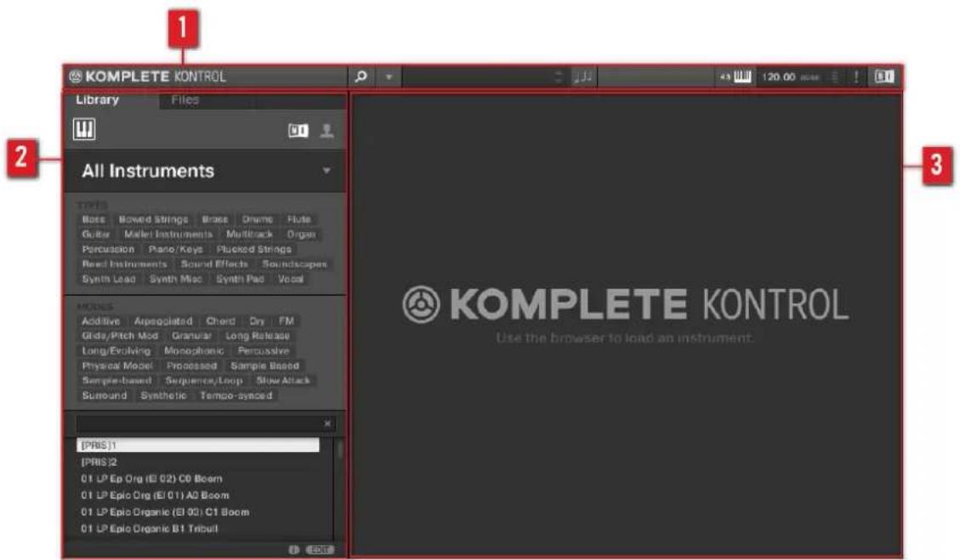
Task: Select the Percussion type tag
Action: pyautogui.click(x=108, y=249)
